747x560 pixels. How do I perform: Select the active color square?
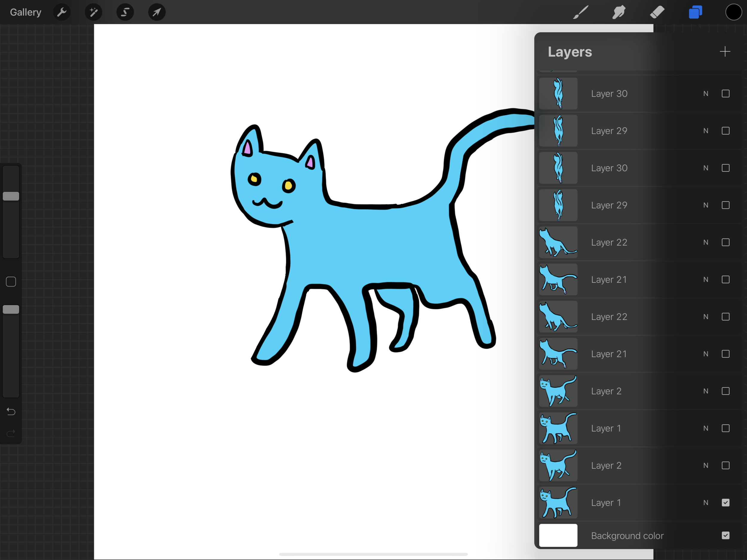pyautogui.click(x=734, y=12)
